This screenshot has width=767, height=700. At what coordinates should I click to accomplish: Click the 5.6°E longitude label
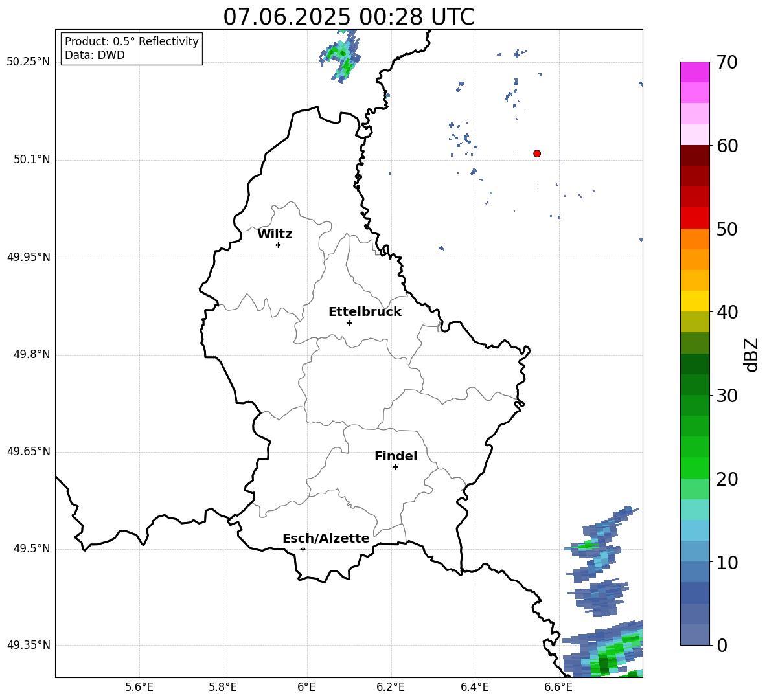pos(139,687)
